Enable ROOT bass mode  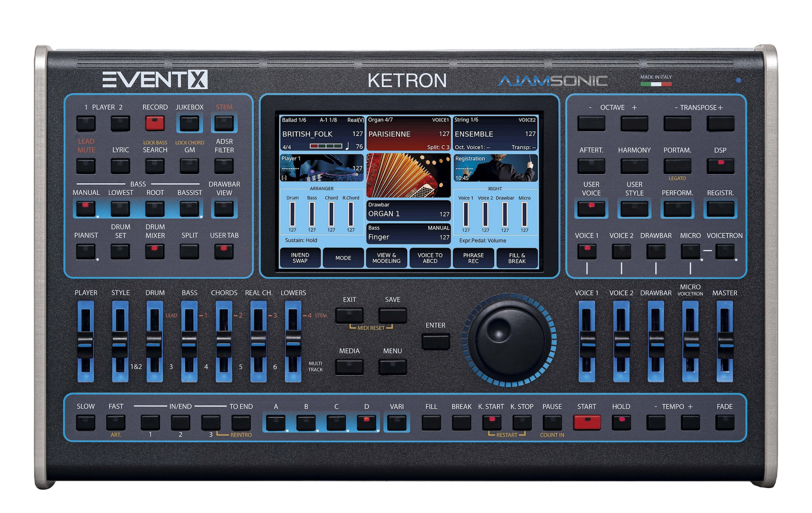[x=155, y=209]
